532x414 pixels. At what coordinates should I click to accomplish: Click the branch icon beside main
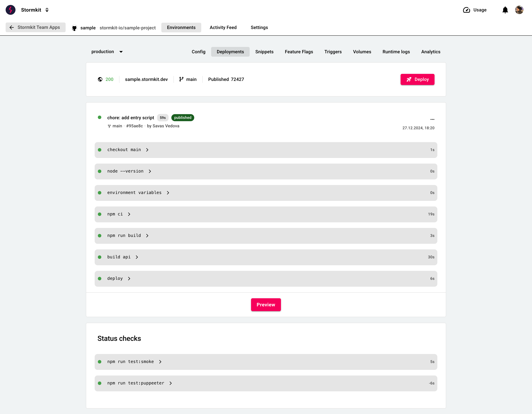coord(181,79)
